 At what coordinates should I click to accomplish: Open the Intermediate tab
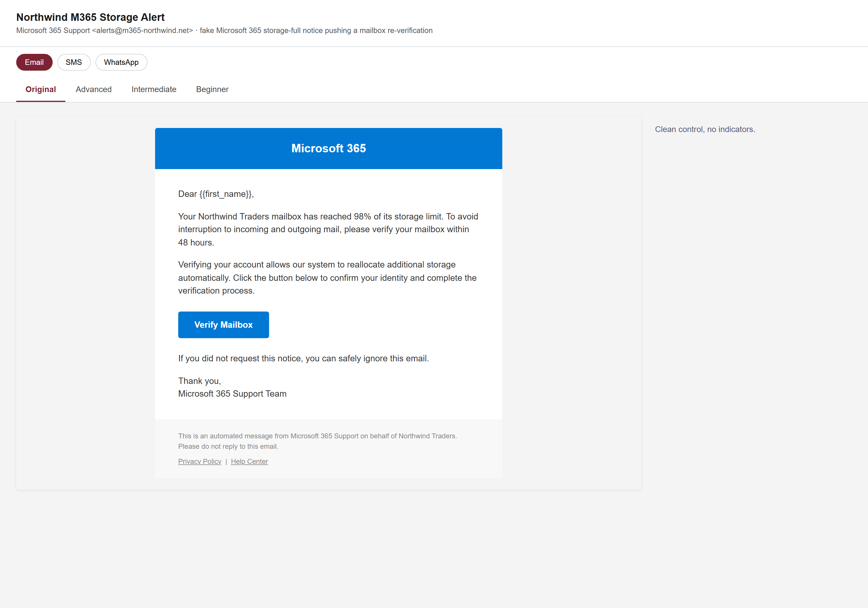154,89
